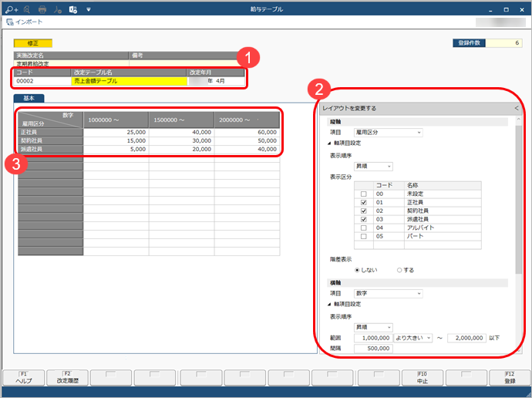Collapse the レイアウトを変更する panel with the arrow

click(516, 109)
